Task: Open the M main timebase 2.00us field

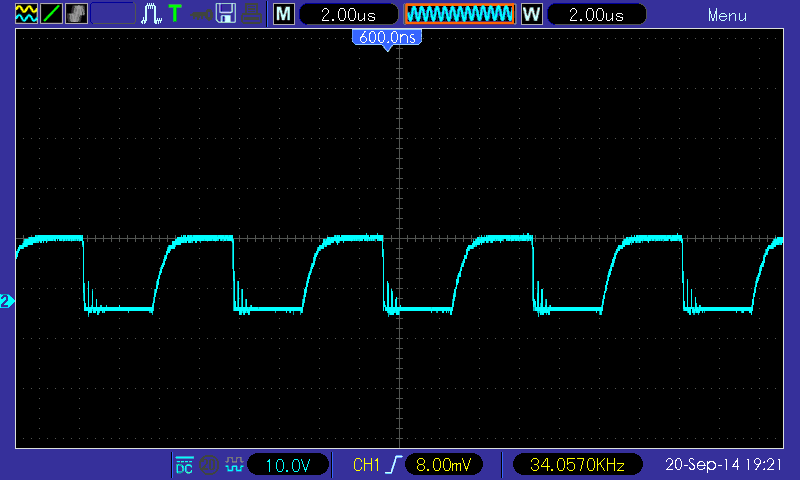Action: [x=348, y=14]
